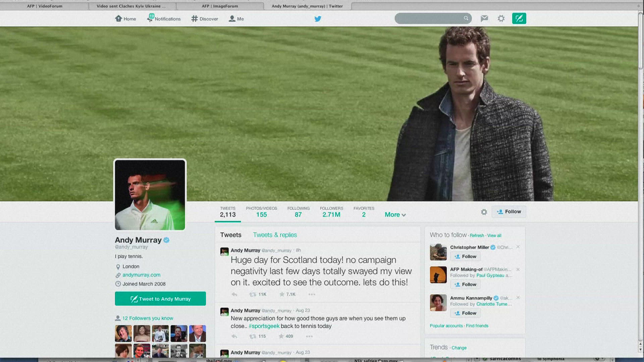The image size is (644, 362).
Task: Open direct messages envelope icon
Action: tap(484, 18)
